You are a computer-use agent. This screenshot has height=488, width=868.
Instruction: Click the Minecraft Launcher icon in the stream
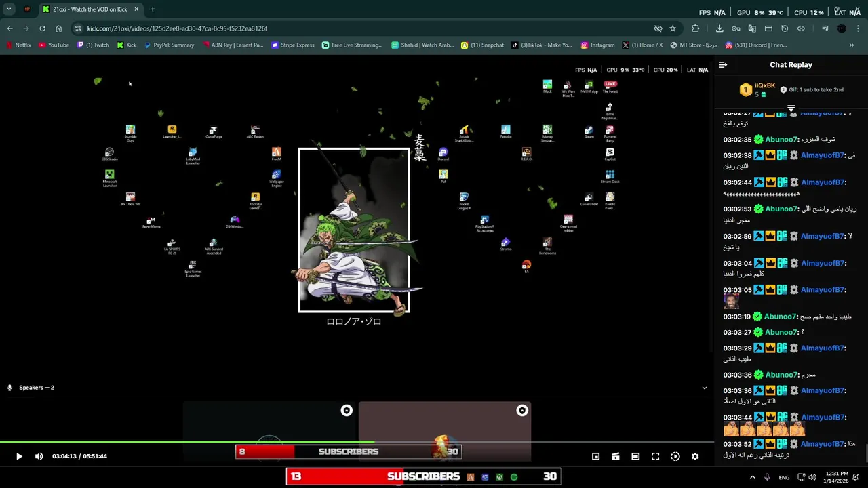109,179
